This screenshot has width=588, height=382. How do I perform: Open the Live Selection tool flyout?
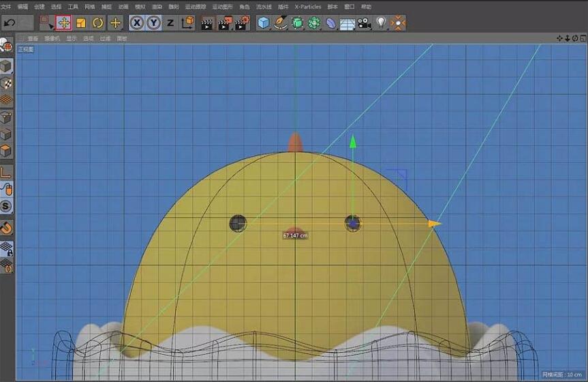coord(46,23)
